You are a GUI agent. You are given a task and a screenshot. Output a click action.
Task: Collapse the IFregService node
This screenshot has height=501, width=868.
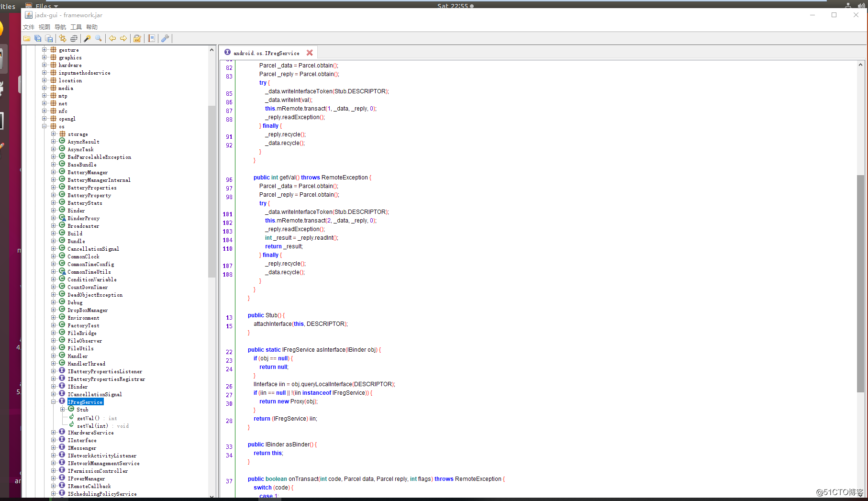click(x=54, y=402)
